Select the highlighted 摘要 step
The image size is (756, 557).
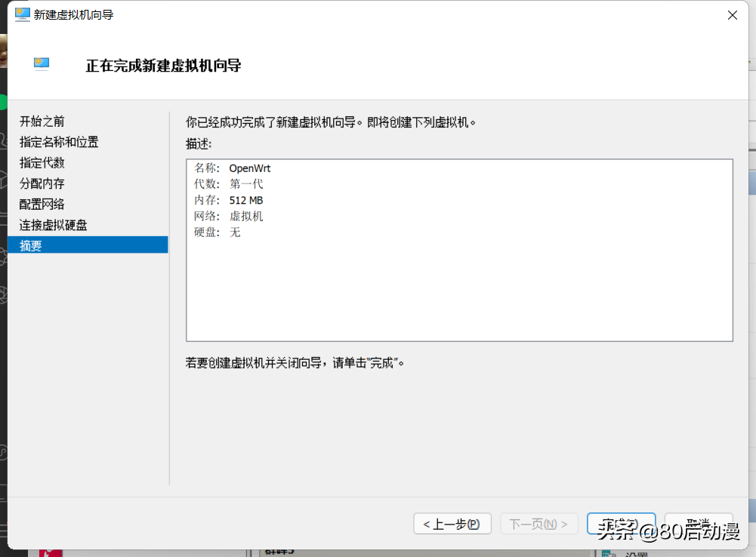point(88,245)
